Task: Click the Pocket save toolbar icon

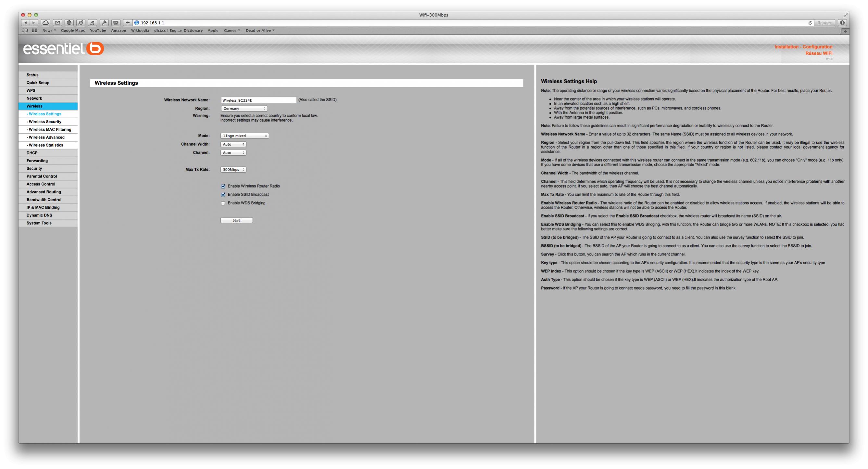Action: (116, 23)
